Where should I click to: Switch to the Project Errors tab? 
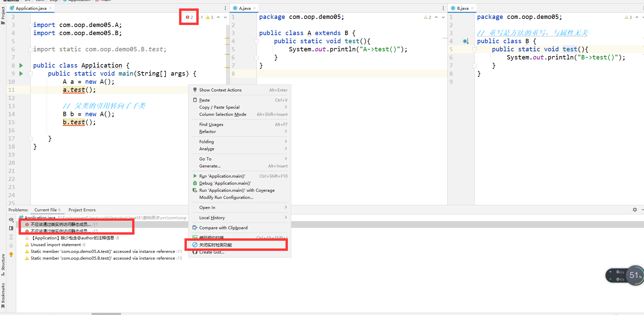point(82,210)
